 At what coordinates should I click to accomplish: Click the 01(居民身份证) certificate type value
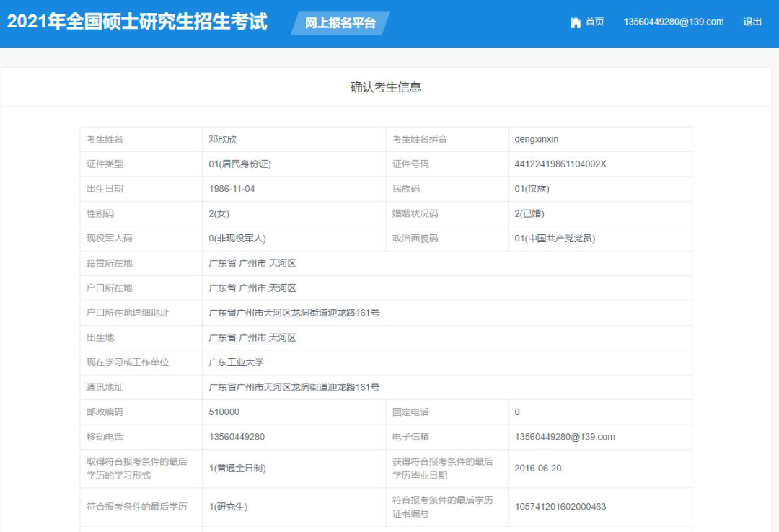pyautogui.click(x=239, y=164)
